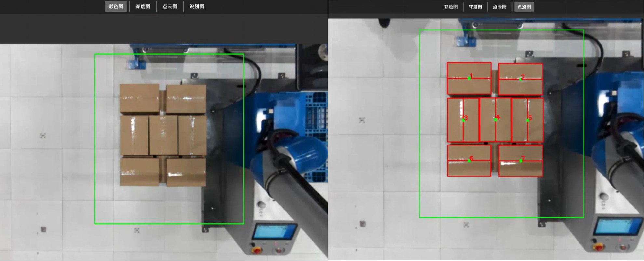Choose the detected box numbered 5

pos(527,120)
